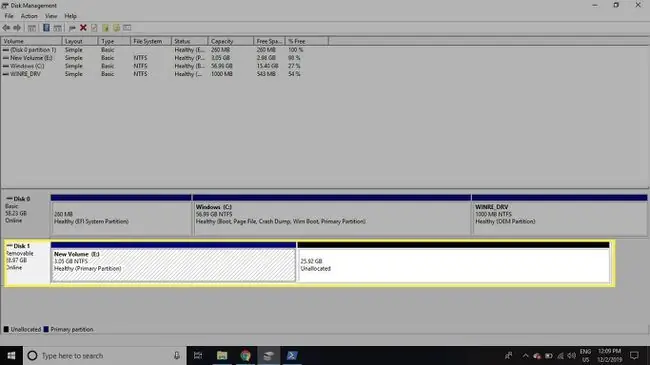This screenshot has height=365, width=650.
Task: Click the Type here to search box
Action: coord(104,355)
